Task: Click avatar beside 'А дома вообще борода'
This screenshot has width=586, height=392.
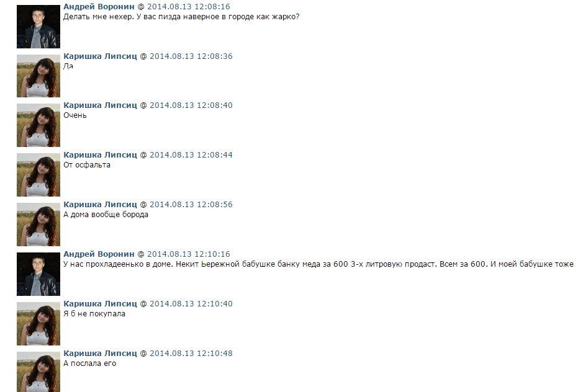Action: [38, 225]
